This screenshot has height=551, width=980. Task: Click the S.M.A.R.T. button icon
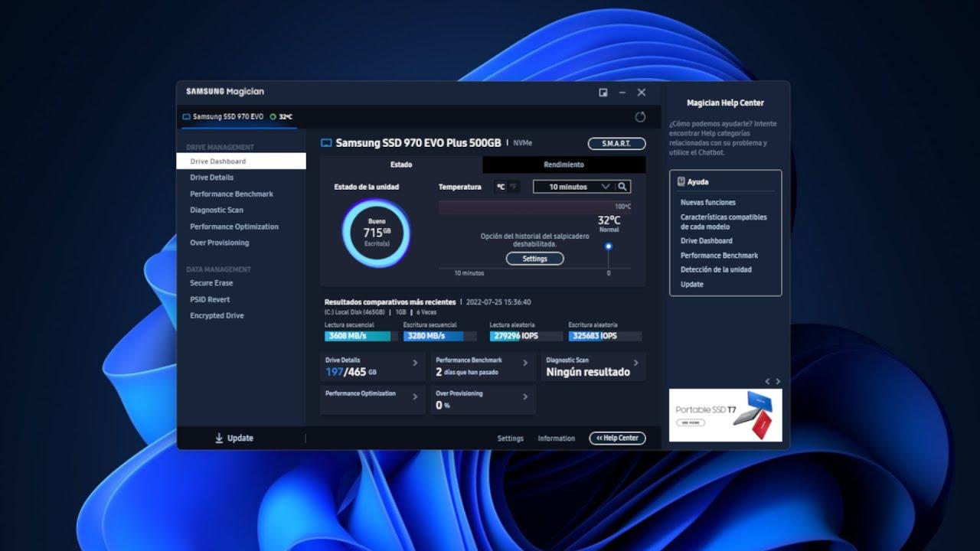click(x=616, y=143)
